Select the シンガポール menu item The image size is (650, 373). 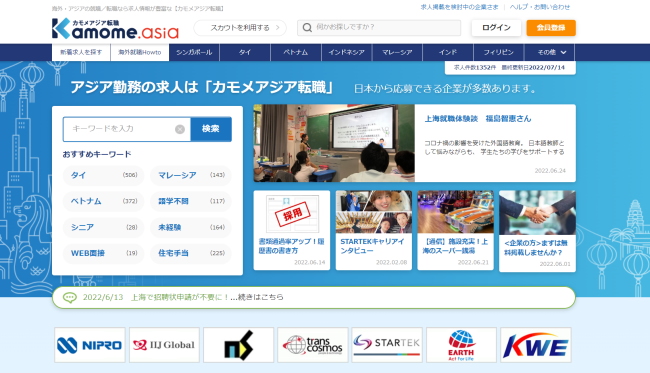[194, 53]
